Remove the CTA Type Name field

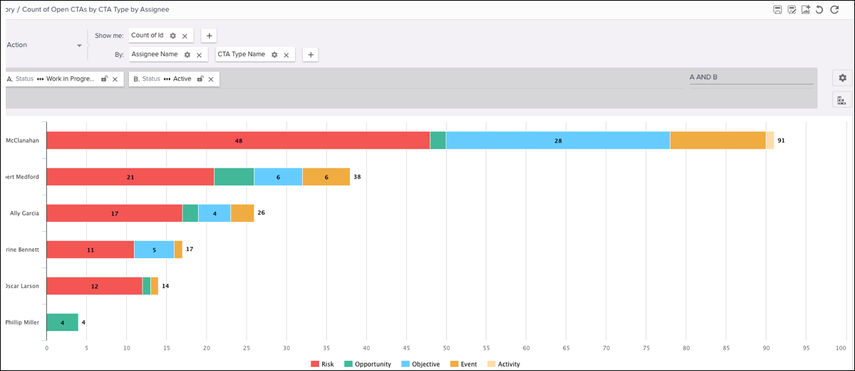click(287, 55)
